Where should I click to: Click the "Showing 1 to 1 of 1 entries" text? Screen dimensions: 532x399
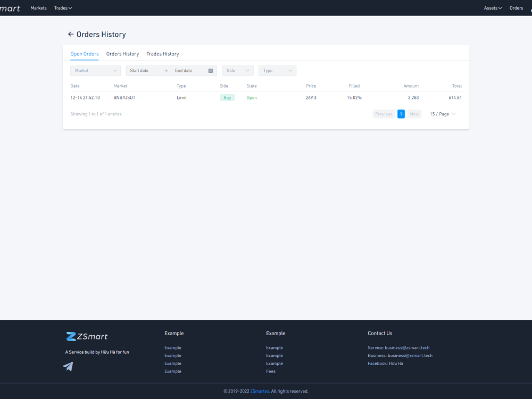(96, 114)
